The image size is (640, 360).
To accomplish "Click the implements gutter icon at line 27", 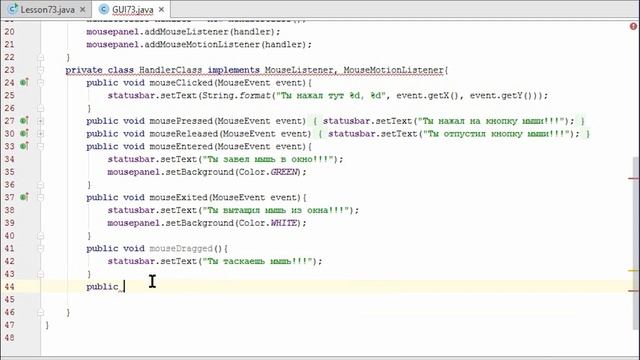I will pos(24,121).
